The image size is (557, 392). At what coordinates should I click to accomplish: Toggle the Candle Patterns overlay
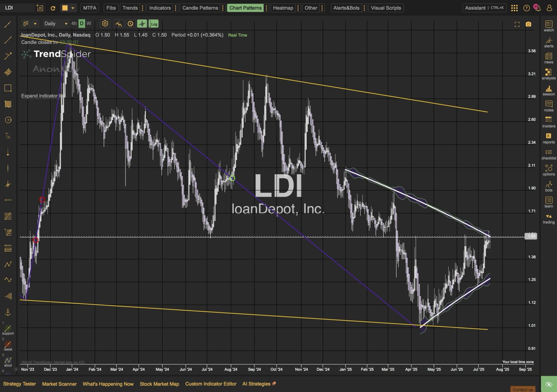[200, 8]
